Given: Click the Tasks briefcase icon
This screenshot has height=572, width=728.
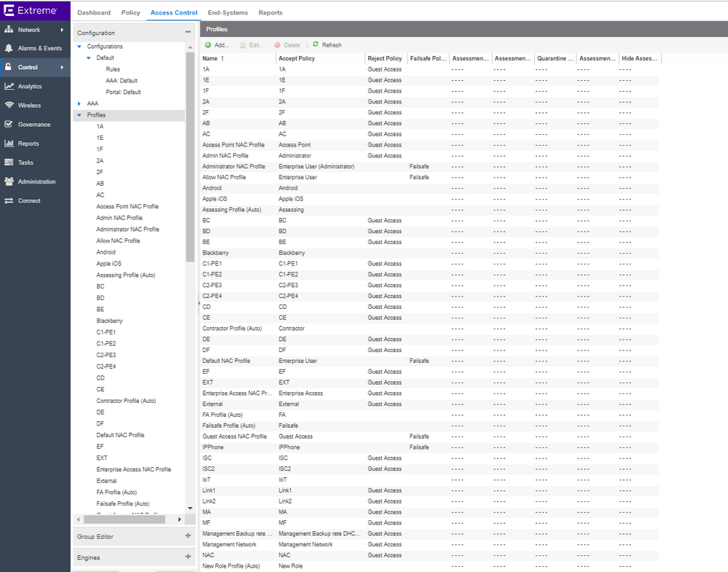Looking at the screenshot, I should (9, 162).
